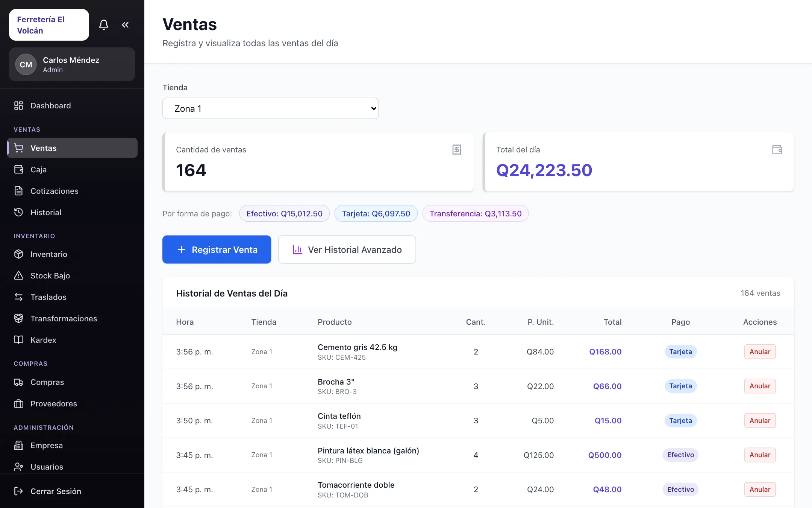The height and width of the screenshot is (508, 812).
Task: Open Caja menu item
Action: pos(72,170)
